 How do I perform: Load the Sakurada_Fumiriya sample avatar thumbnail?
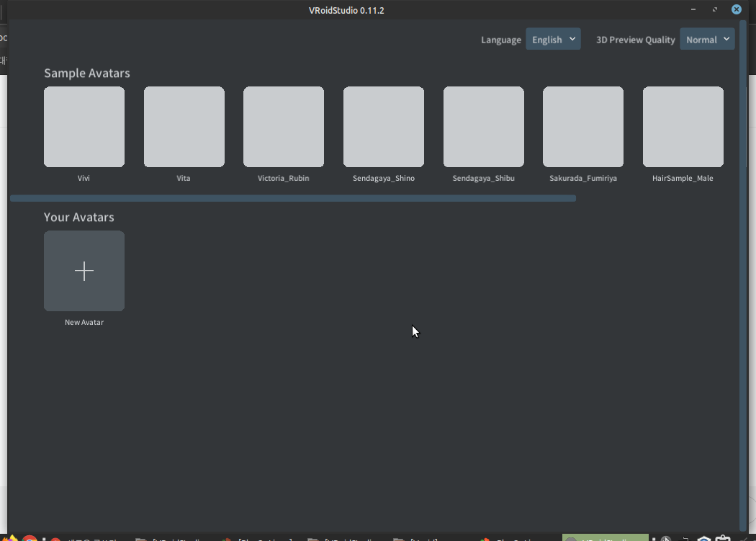tap(583, 127)
